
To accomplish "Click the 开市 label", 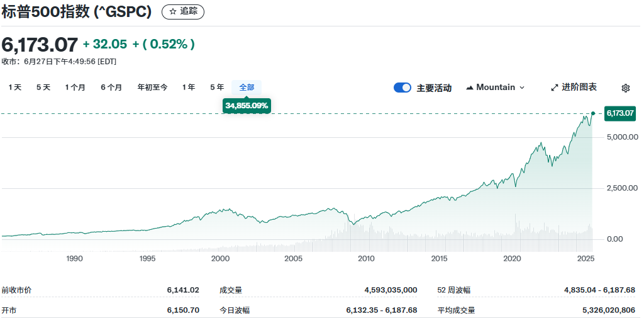I will click(x=9, y=310).
